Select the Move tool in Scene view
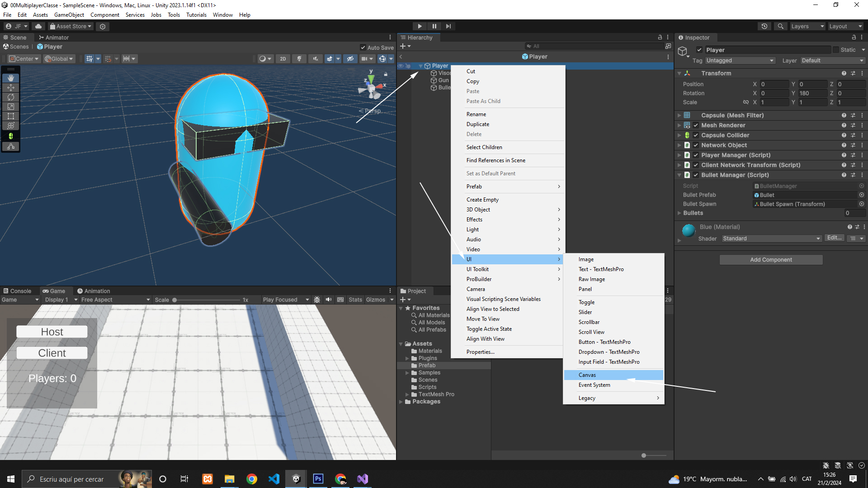The width and height of the screenshot is (868, 488). pyautogui.click(x=11, y=88)
